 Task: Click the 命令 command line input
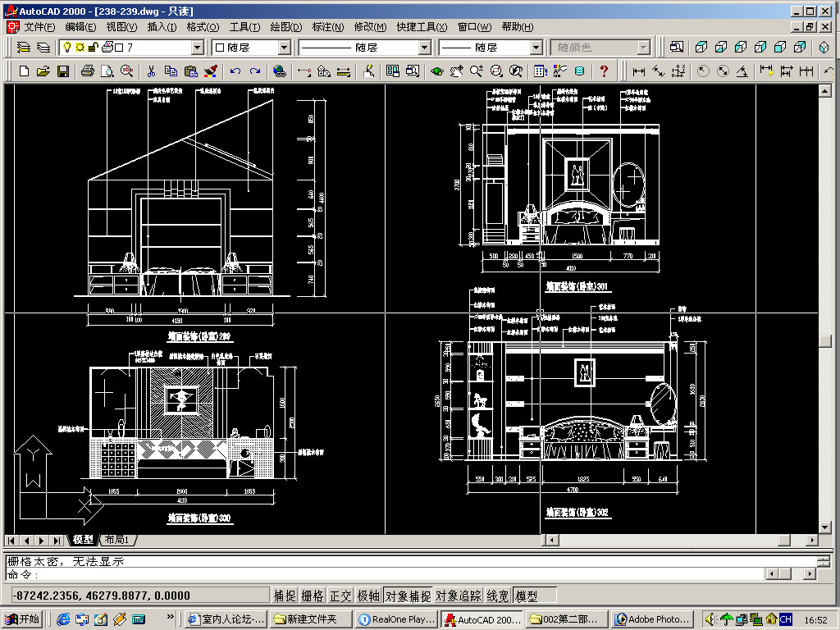pos(384,574)
